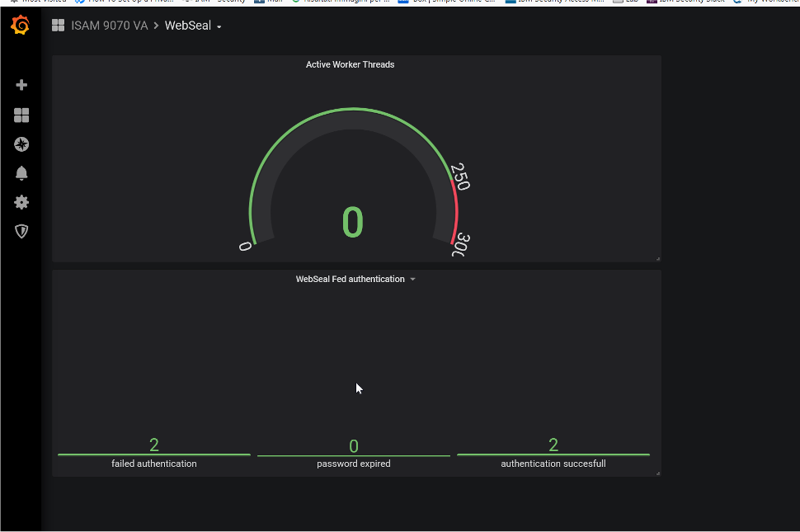Screen dimensions: 800x532
Task: Click the 'password expired' label
Action: (x=354, y=464)
